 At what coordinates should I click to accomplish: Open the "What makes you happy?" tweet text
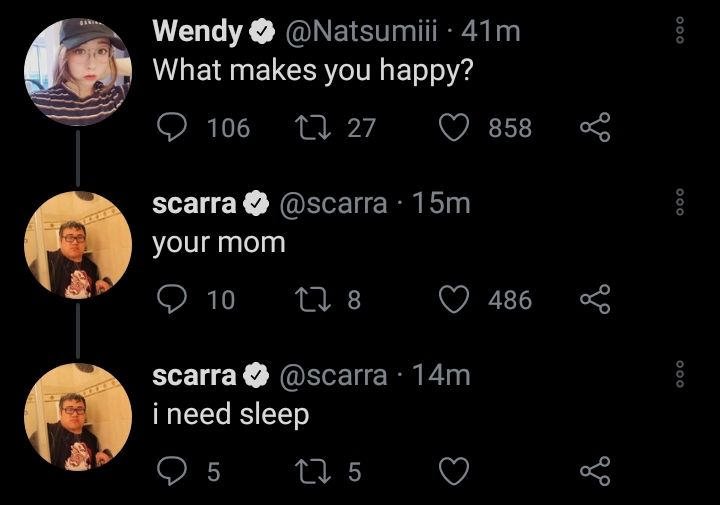[x=312, y=71]
